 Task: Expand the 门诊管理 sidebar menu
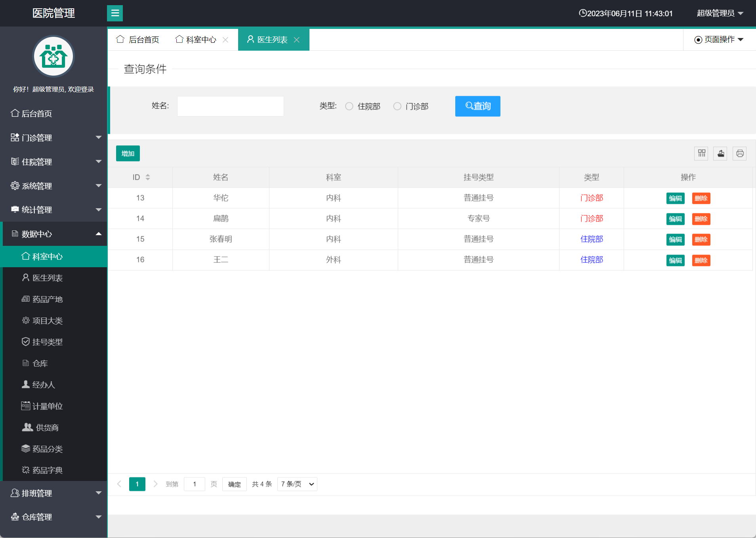pos(53,138)
